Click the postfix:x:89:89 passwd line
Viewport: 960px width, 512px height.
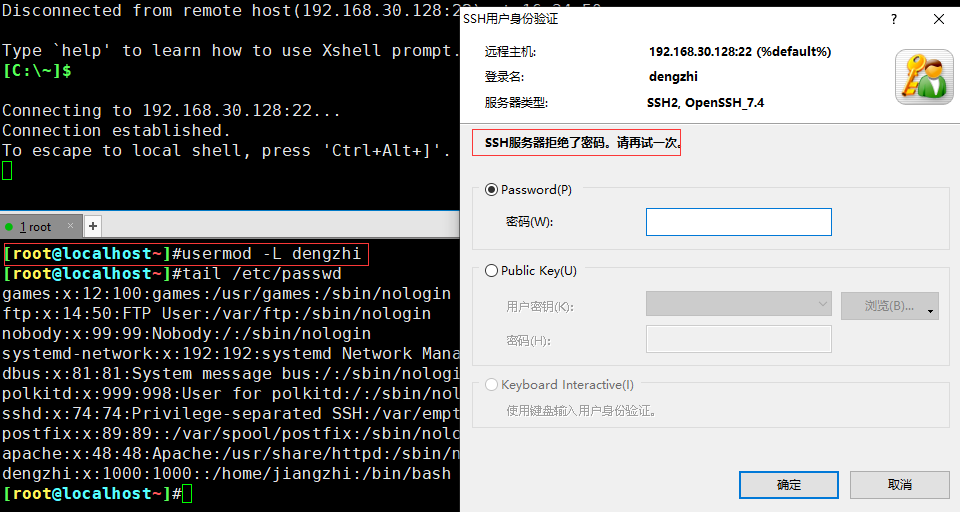point(230,434)
